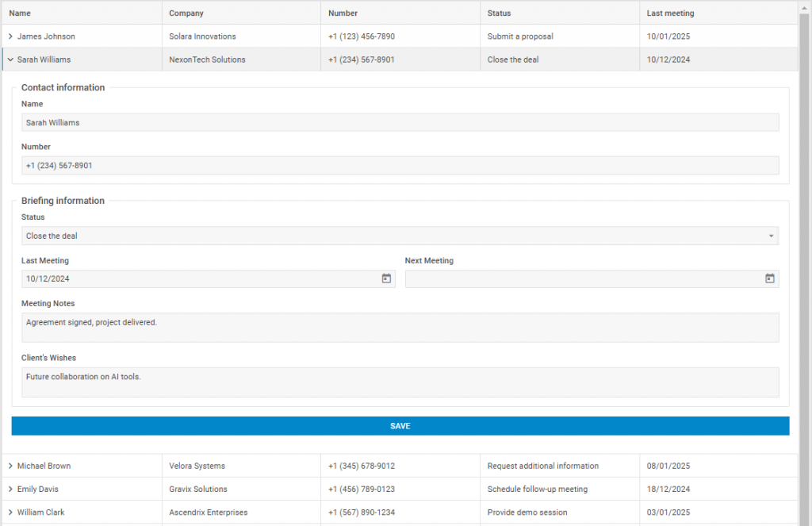Focus the Meeting Notes text area

pos(400,328)
